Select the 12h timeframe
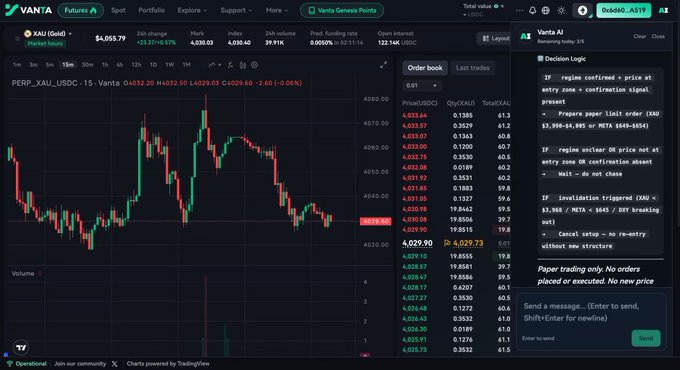 pos(136,65)
